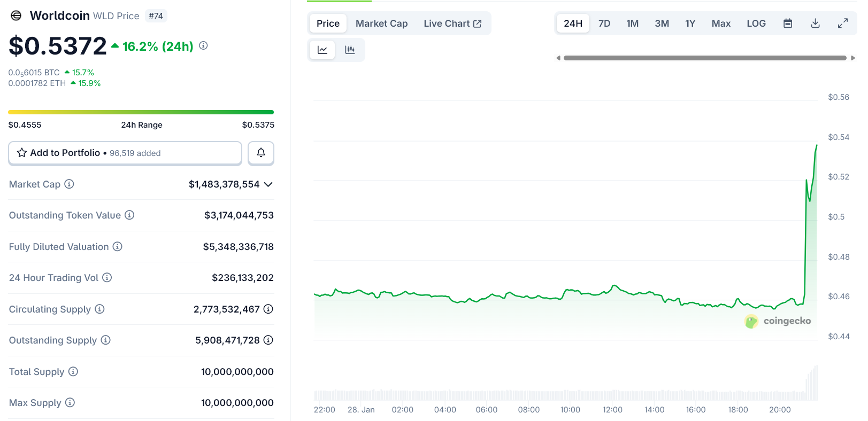This screenshot has width=868, height=421.
Task: Open the Live Chart link
Action: pos(452,24)
